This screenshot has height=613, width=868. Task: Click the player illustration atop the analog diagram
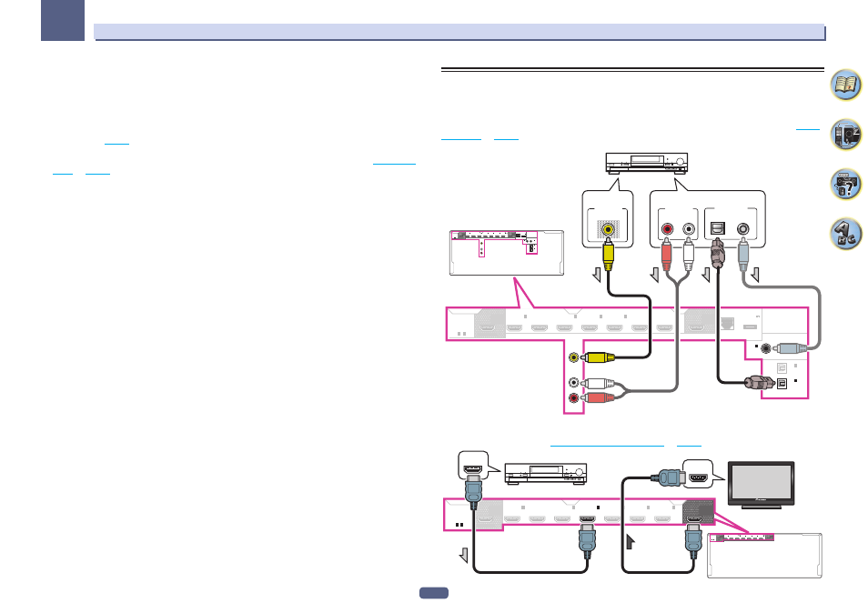tap(647, 164)
